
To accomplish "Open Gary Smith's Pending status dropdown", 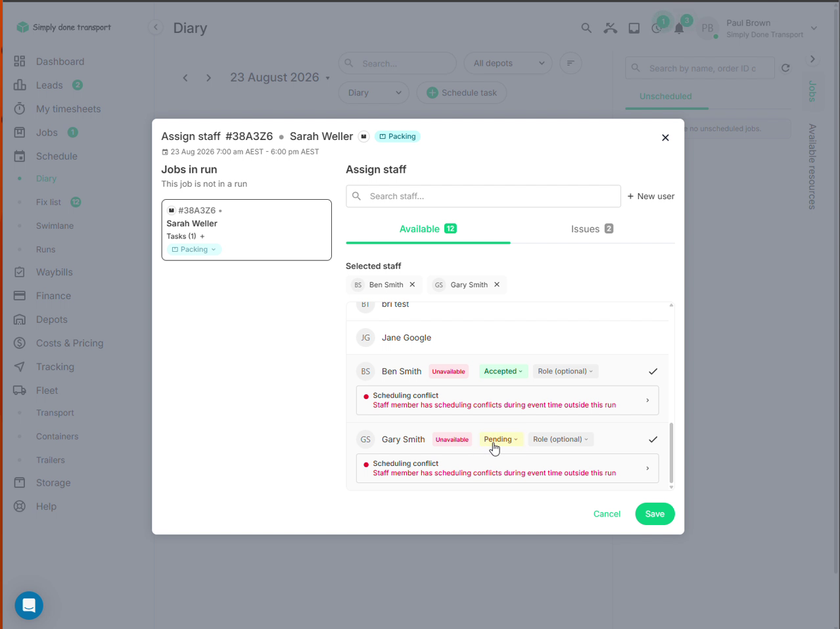I will coord(501,439).
